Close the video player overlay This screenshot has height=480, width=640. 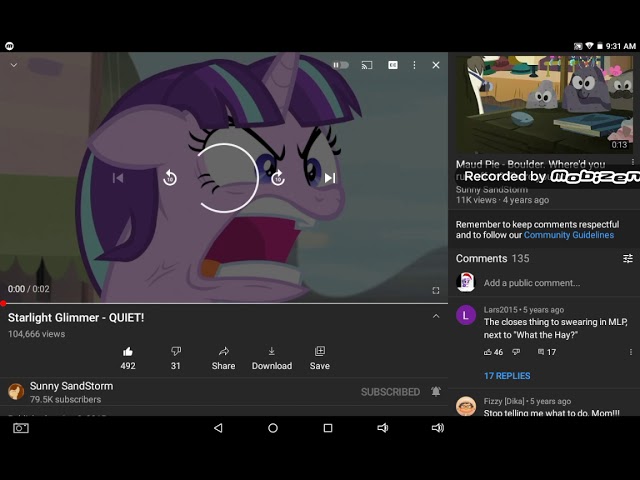tap(436, 65)
